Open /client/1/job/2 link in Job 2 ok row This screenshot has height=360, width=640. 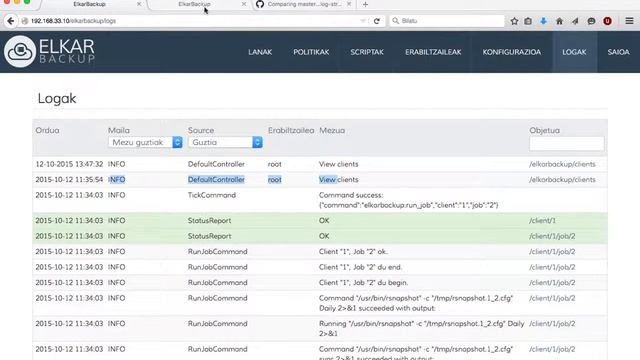552,251
